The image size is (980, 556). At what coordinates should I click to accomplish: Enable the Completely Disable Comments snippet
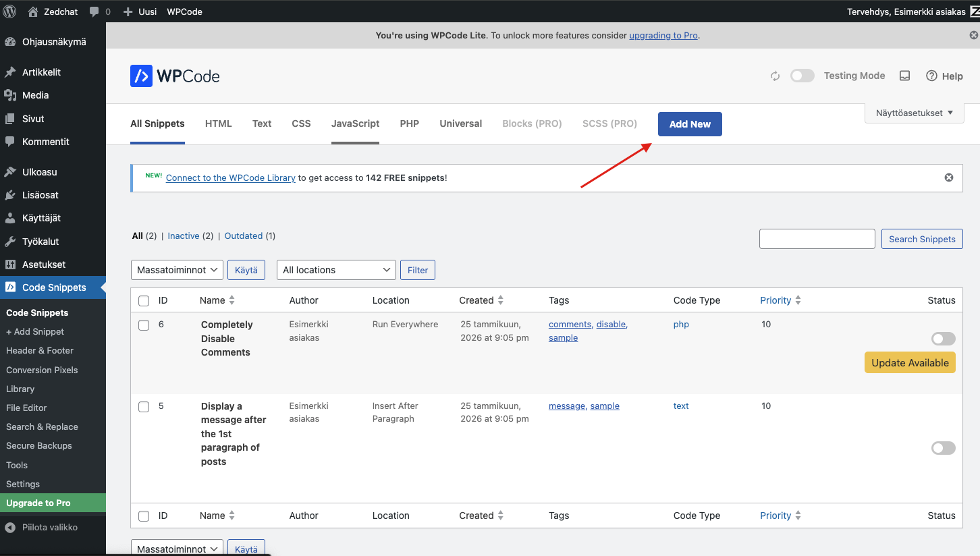[943, 339]
